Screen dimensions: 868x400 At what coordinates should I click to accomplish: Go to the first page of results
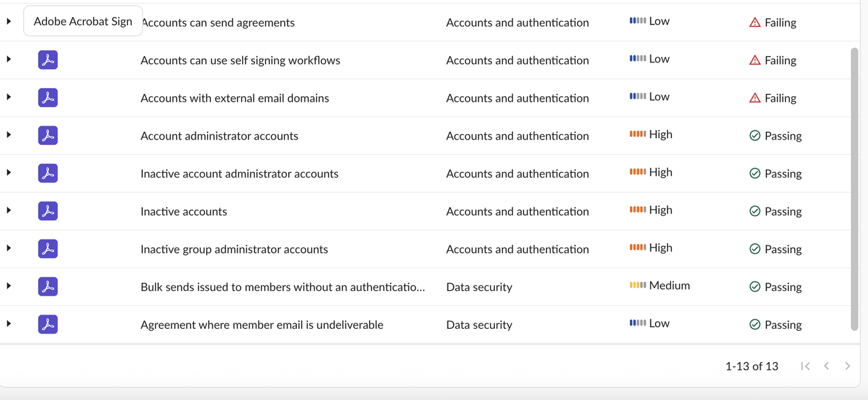point(805,366)
